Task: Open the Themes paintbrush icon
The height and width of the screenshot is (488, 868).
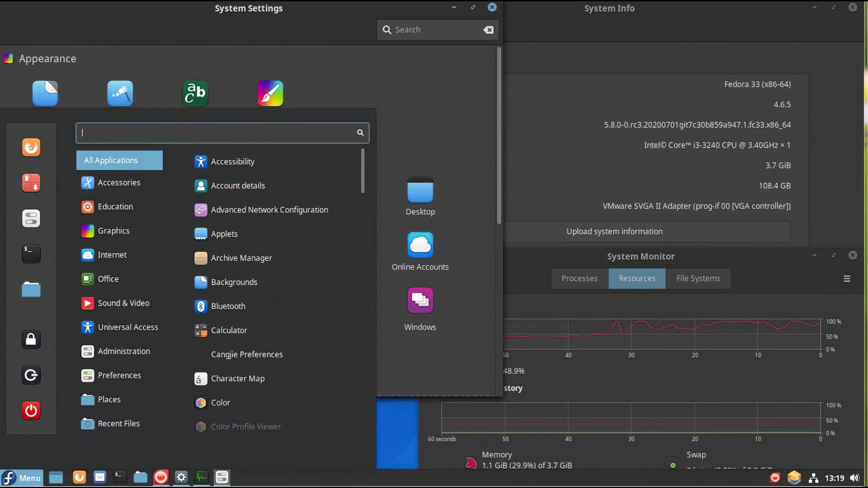Action: pyautogui.click(x=270, y=94)
